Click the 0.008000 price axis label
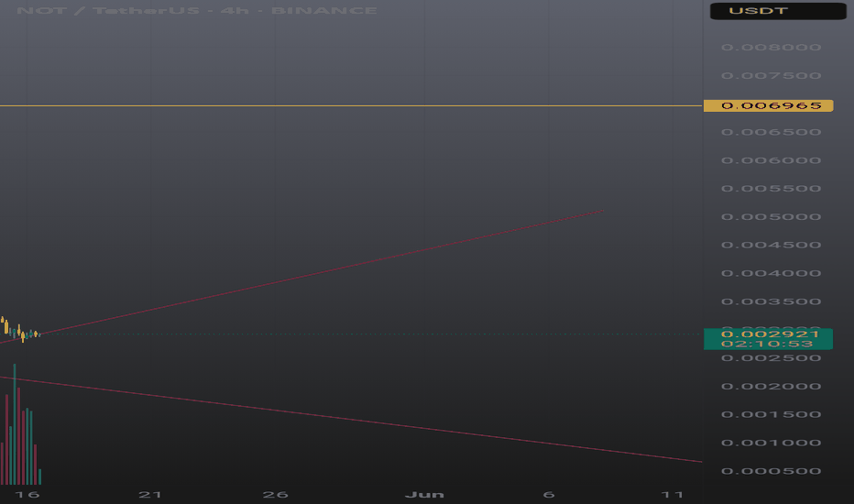Image resolution: width=854 pixels, height=504 pixels. [772, 48]
